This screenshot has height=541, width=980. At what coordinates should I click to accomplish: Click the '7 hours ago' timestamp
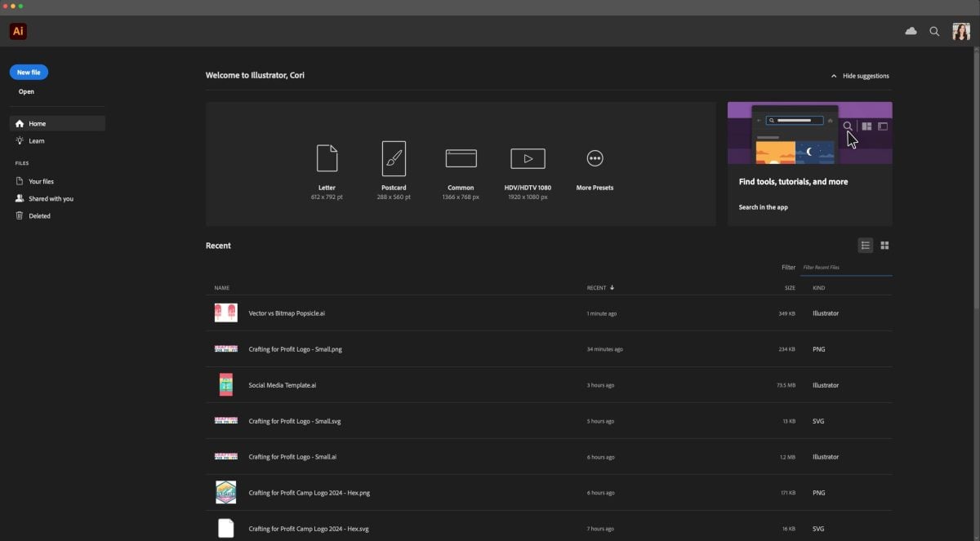tap(600, 529)
